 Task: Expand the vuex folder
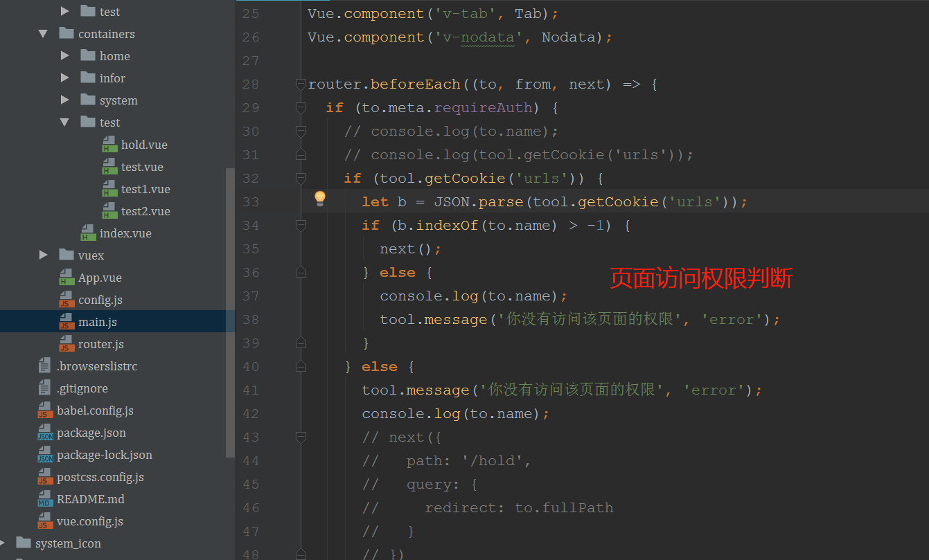(44, 255)
